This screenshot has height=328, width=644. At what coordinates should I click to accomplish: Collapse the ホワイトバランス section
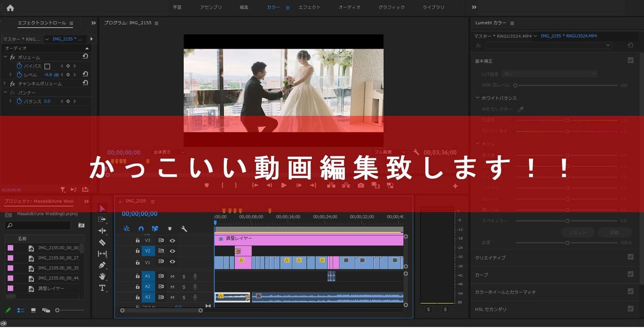(x=478, y=98)
